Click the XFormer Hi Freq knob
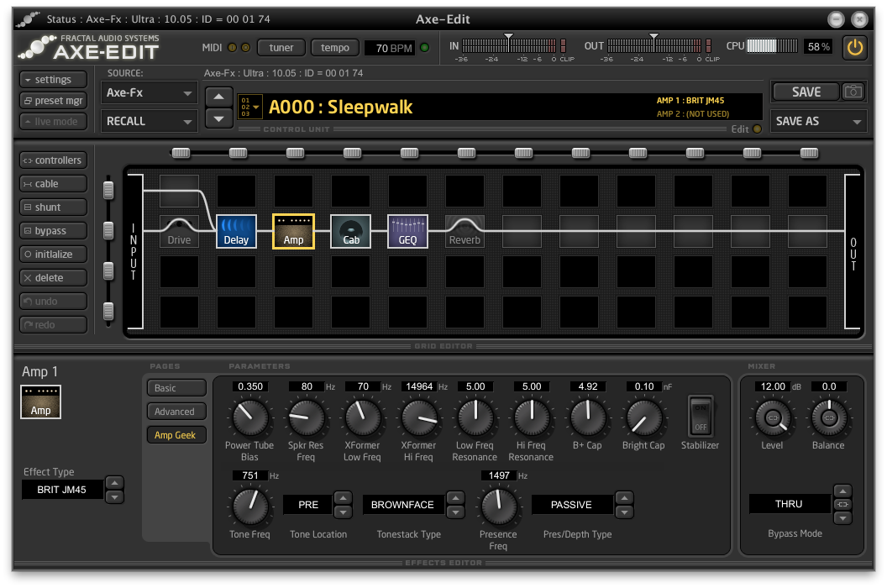 click(x=418, y=417)
